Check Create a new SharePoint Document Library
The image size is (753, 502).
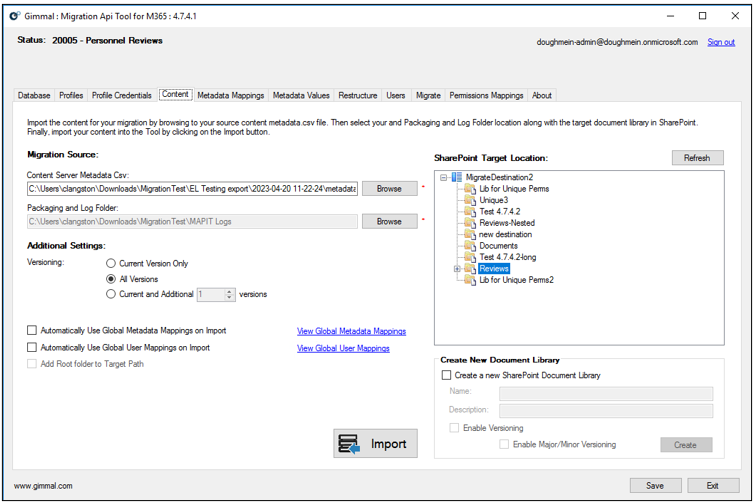coord(447,376)
